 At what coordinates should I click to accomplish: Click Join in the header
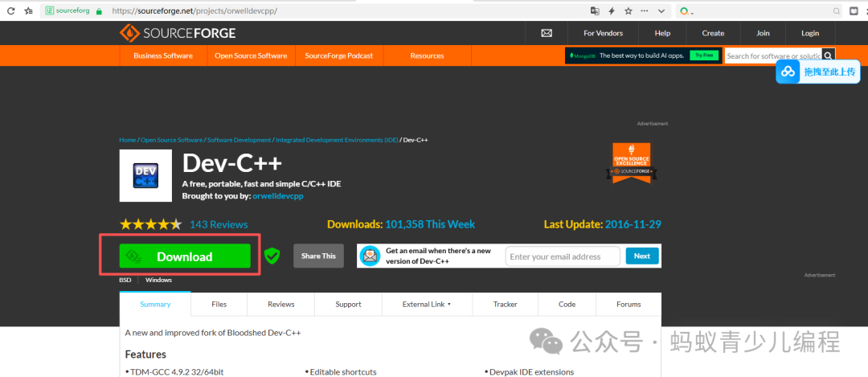click(x=763, y=33)
